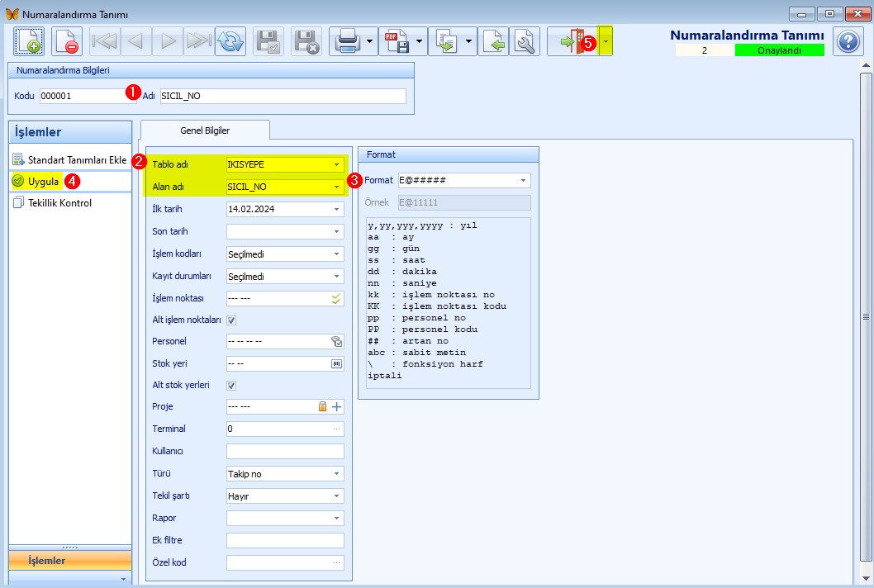The image size is (874, 588).
Task: Switch to the Genel Bilgiler tab
Action: pos(205,130)
